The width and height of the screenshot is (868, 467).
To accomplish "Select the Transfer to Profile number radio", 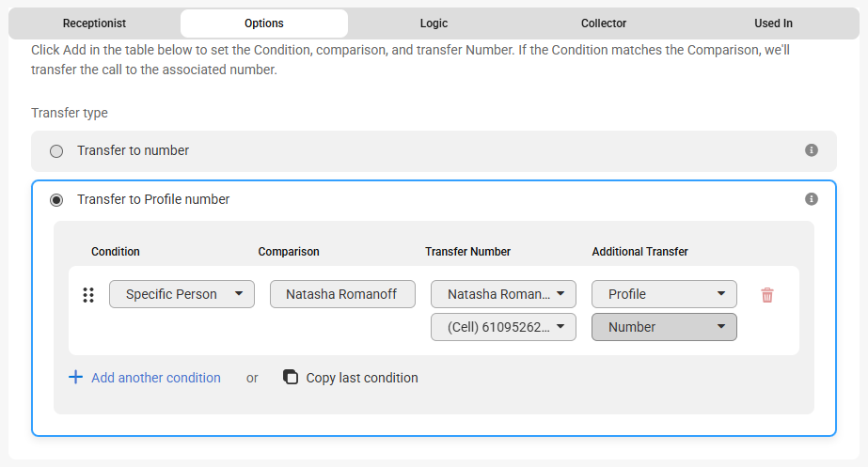I will (56, 200).
